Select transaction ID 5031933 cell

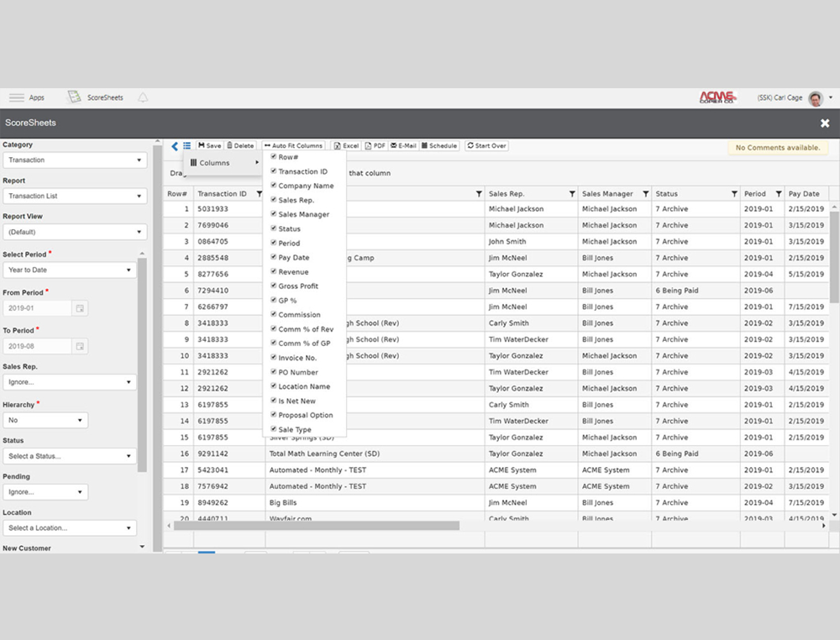pyautogui.click(x=228, y=209)
